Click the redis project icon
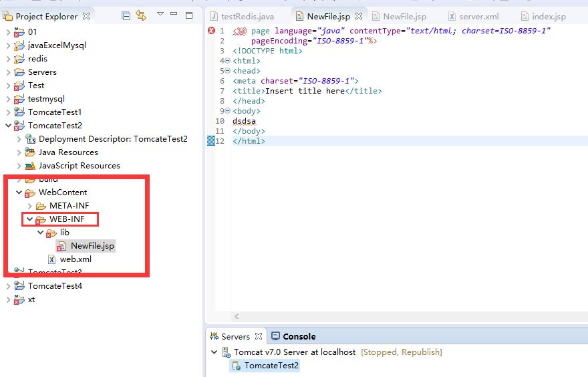This screenshot has width=588, height=377. 19,59
